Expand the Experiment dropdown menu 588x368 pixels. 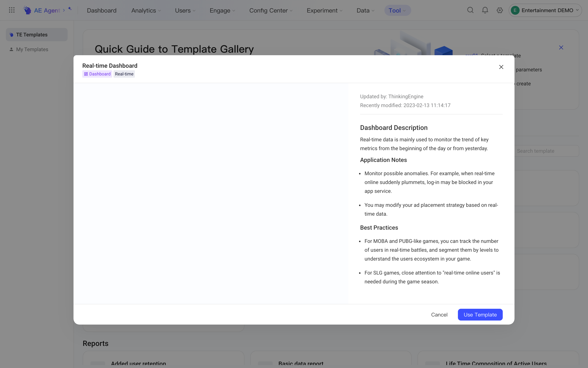pyautogui.click(x=325, y=10)
